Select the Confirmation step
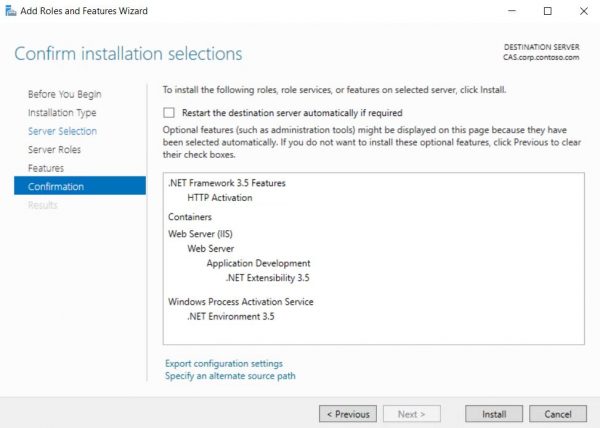The width and height of the screenshot is (600, 428). (x=56, y=187)
